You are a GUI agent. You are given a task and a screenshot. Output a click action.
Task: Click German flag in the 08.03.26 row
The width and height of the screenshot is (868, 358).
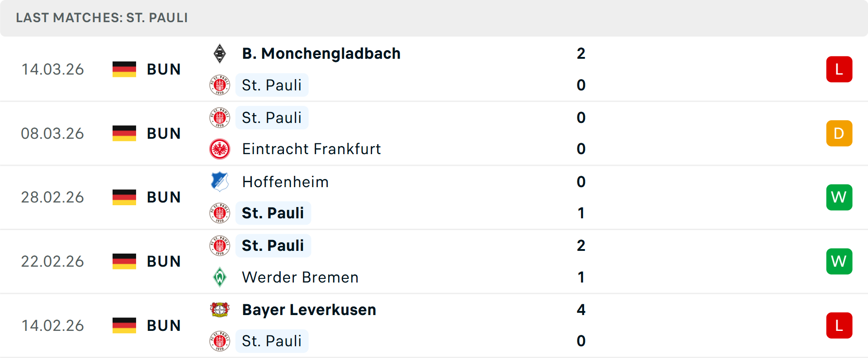(124, 133)
